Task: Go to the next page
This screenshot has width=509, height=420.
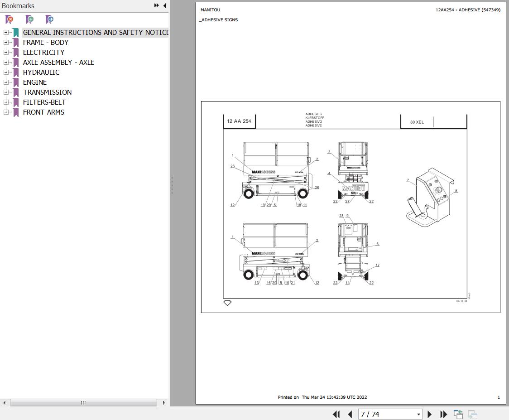Action: coord(429,414)
